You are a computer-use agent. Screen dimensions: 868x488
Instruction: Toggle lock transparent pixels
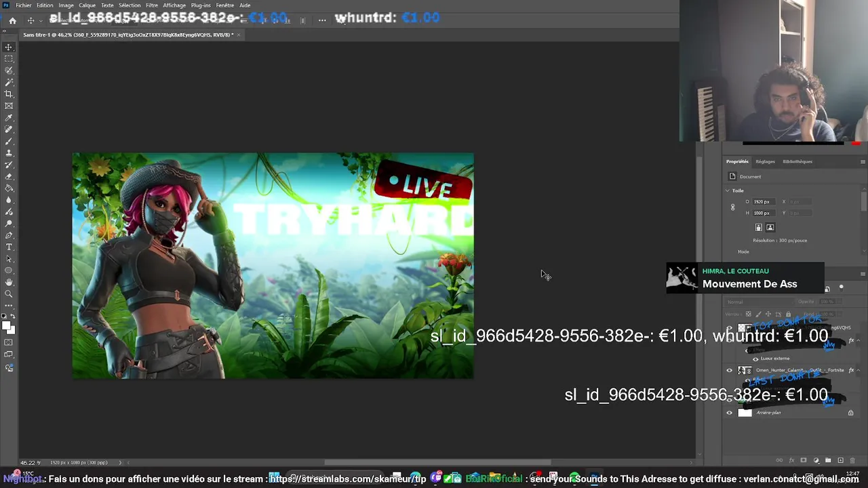click(x=749, y=314)
